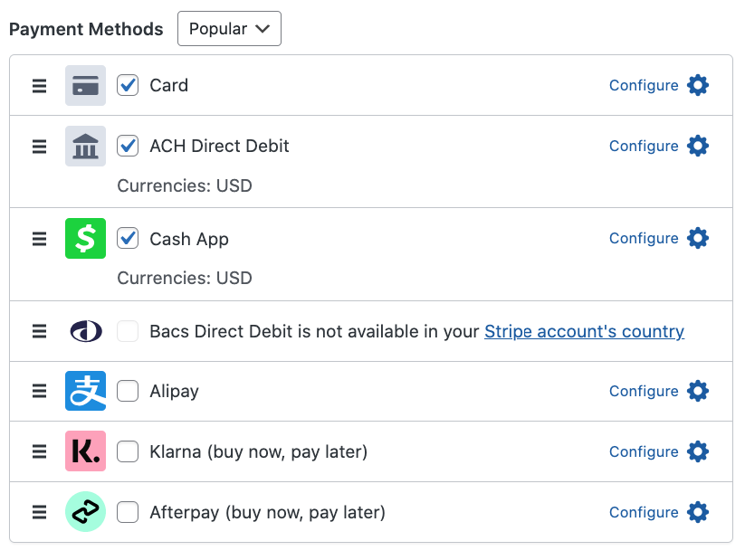Click the ACH Direct Debit gear icon
Viewport: 745px width, 560px height.
697,146
